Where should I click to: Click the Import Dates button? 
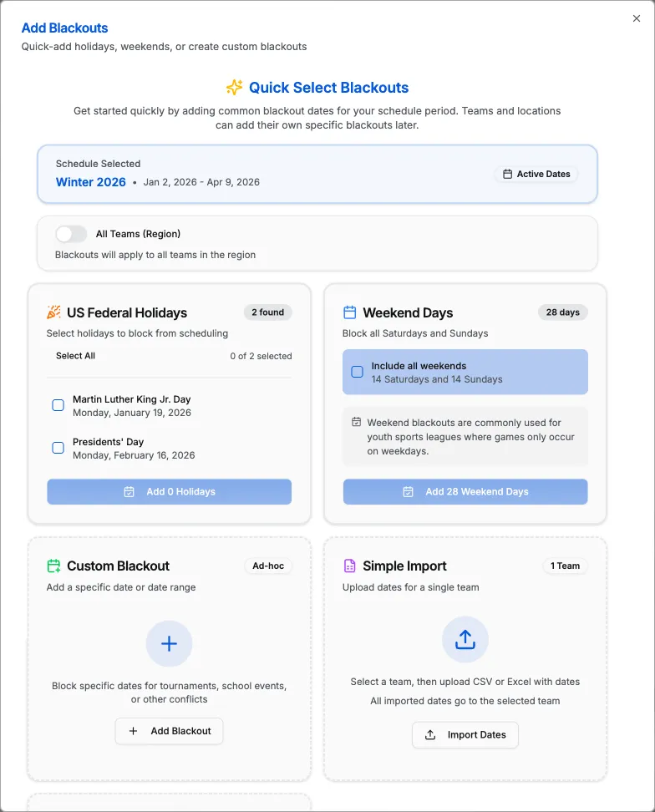pos(465,735)
